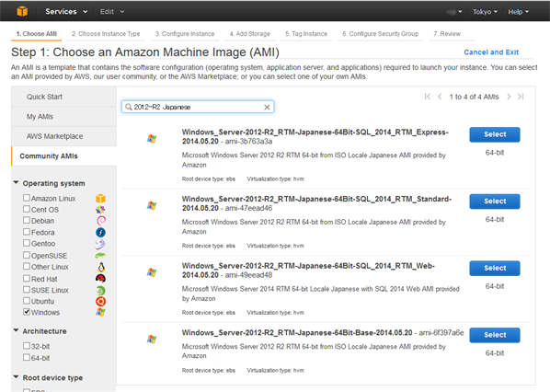Check the Fedora checkbox
Viewport: 550px width, 392px height.
[27, 232]
